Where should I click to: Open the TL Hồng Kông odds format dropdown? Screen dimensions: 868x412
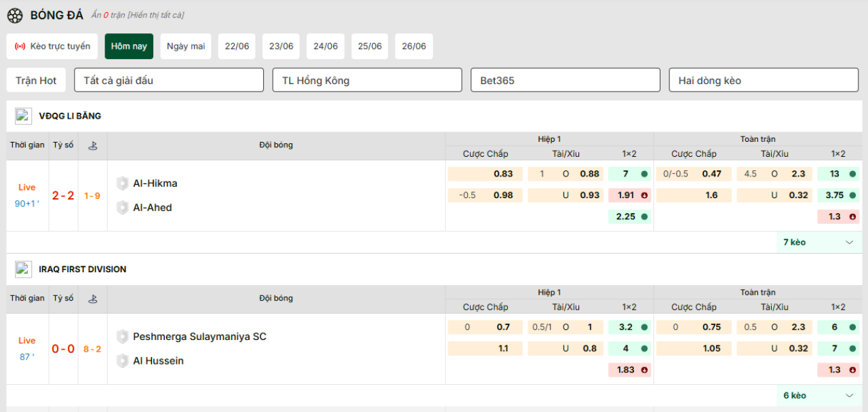pos(367,80)
